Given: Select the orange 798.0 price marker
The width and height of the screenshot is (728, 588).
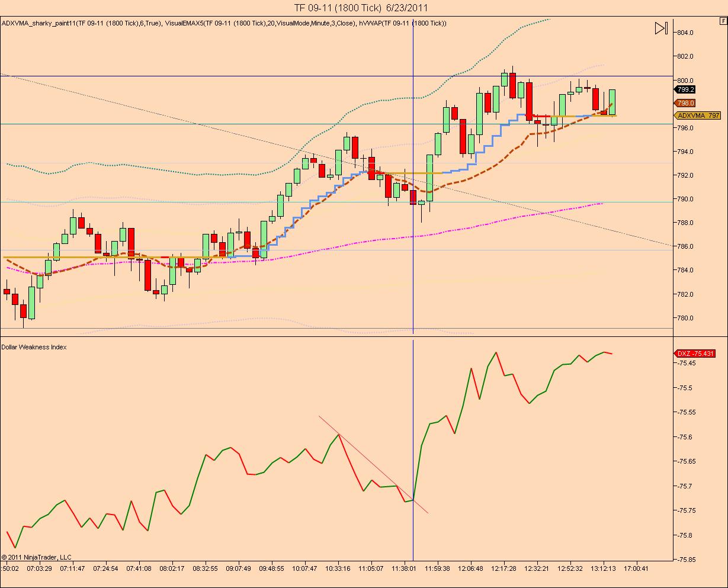Looking at the screenshot, I should pos(685,103).
